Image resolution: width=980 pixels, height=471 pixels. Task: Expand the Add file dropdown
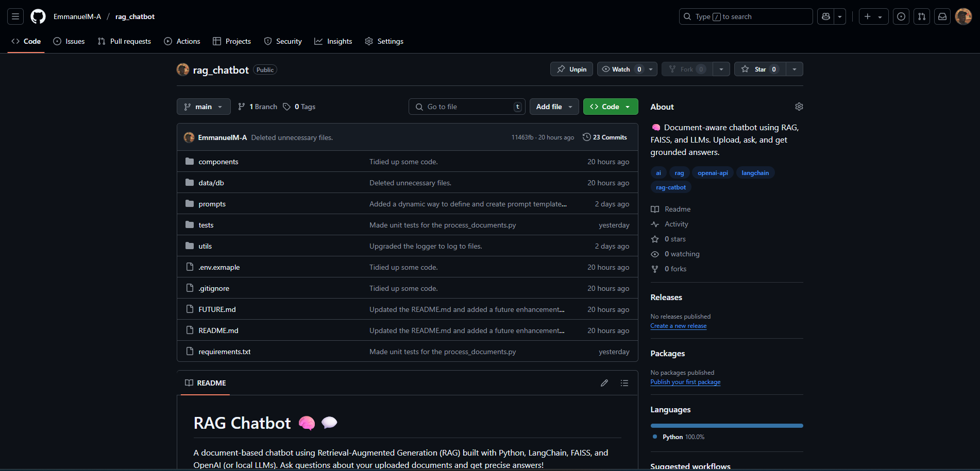point(554,107)
